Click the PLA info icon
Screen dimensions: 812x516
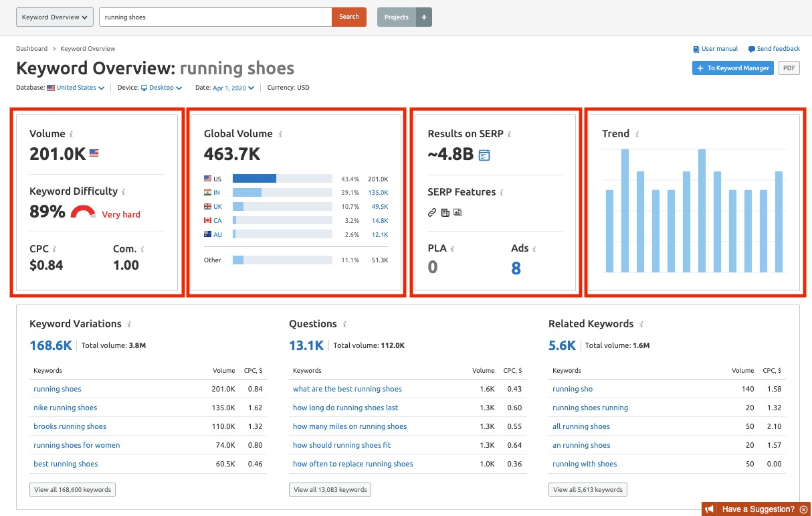coord(453,249)
